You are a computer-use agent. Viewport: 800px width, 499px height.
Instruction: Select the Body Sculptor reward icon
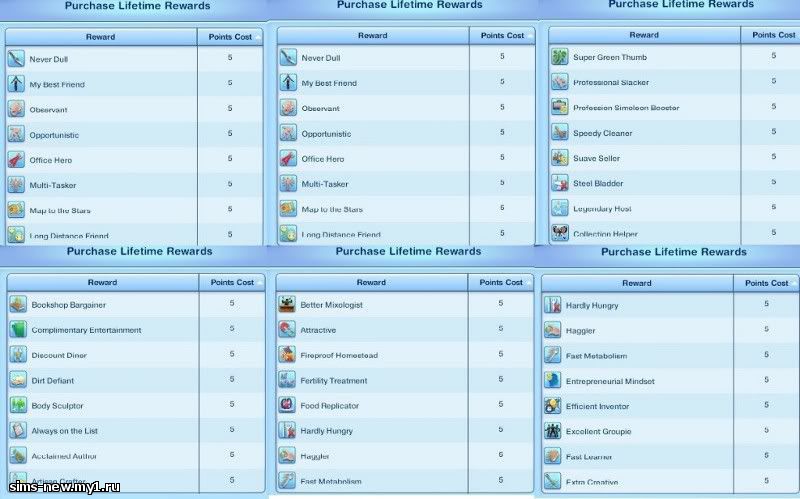tap(18, 405)
